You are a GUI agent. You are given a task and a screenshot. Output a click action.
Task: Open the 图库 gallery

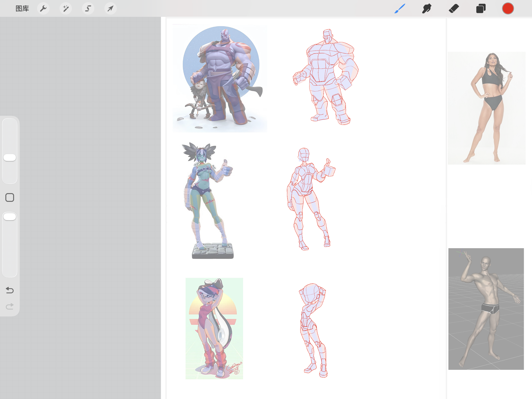pos(22,9)
